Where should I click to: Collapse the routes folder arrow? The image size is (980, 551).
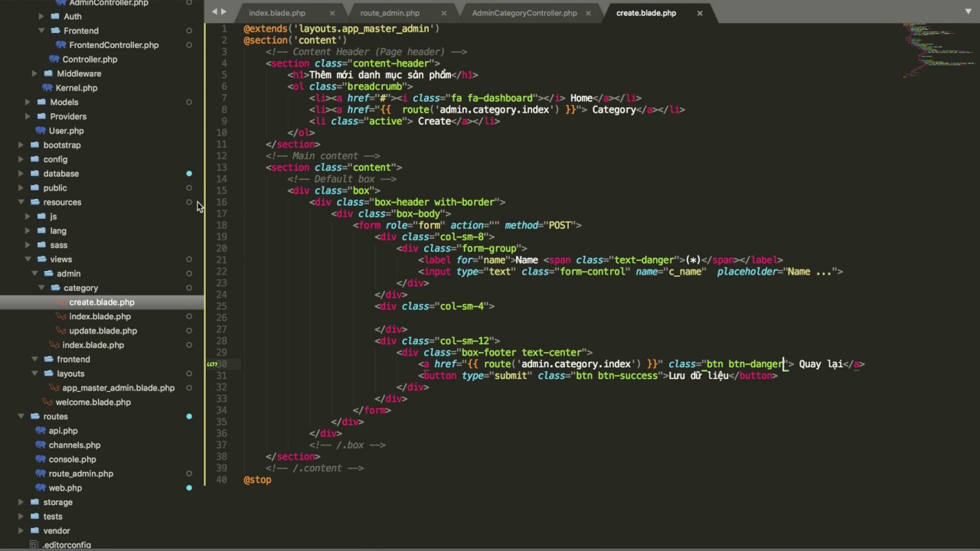[21, 416]
